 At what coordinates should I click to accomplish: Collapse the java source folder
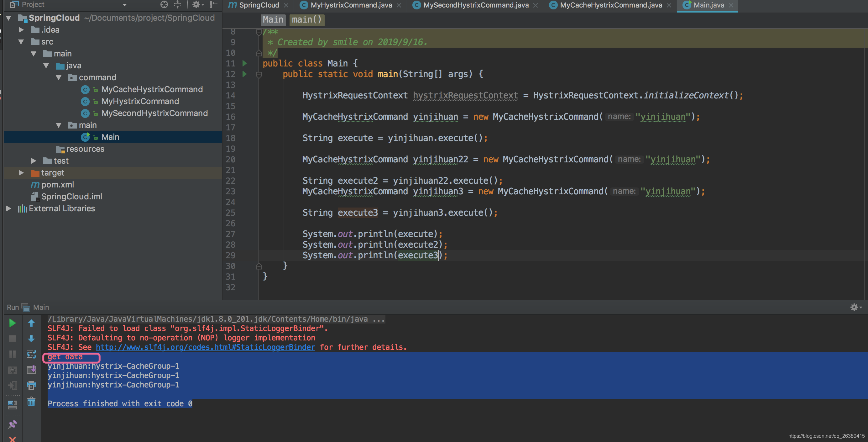coord(46,66)
